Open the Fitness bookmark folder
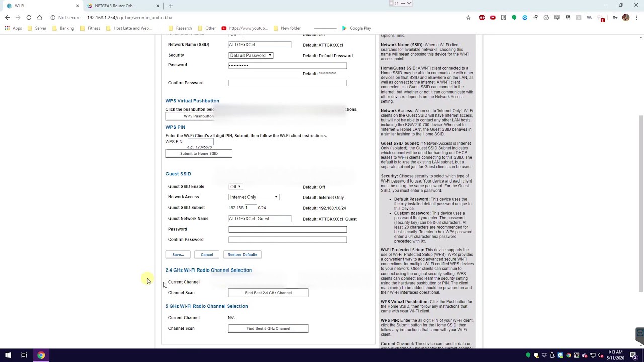 [x=90, y=28]
